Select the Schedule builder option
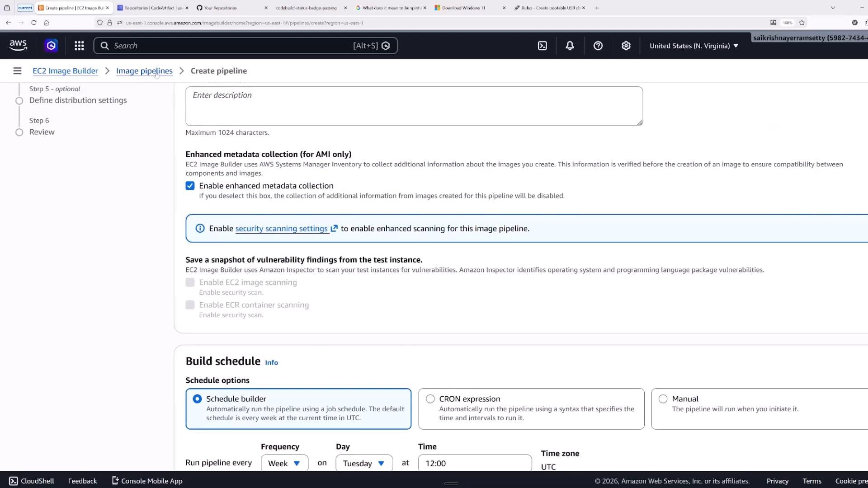This screenshot has height=488, width=868. tap(298, 408)
